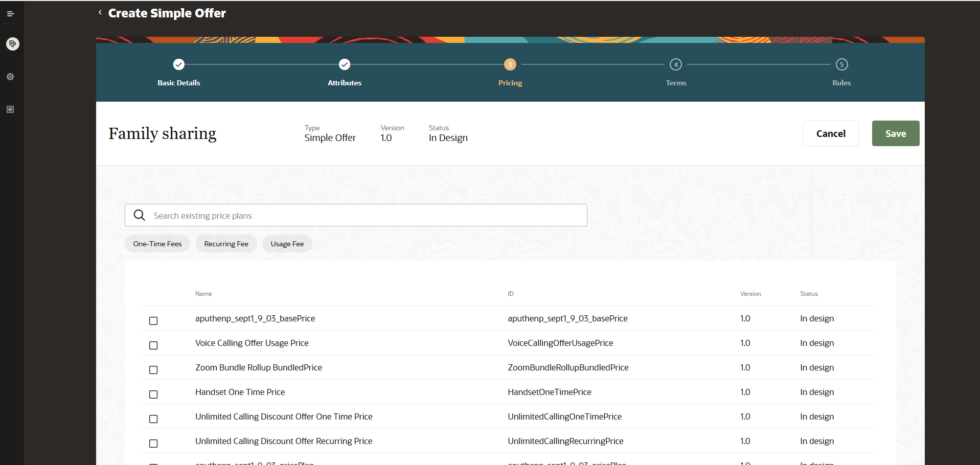The image size is (980, 465).
Task: Filter by One-Time Fees
Action: 157,244
